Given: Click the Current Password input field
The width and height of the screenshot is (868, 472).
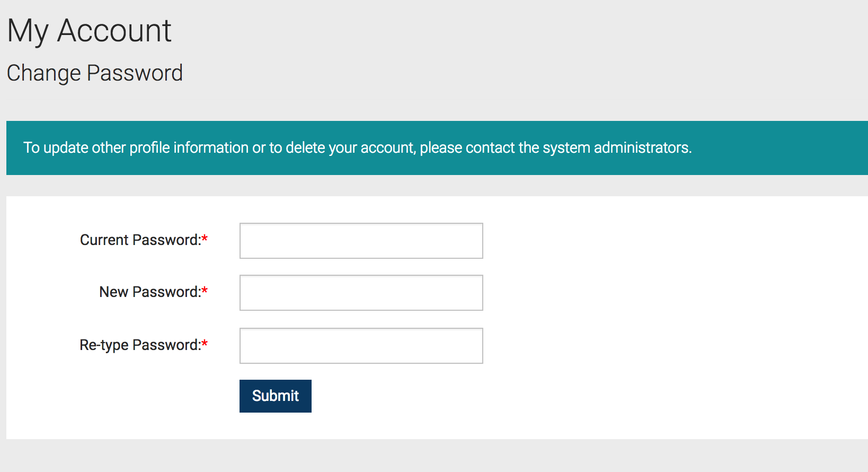Looking at the screenshot, I should tap(361, 240).
